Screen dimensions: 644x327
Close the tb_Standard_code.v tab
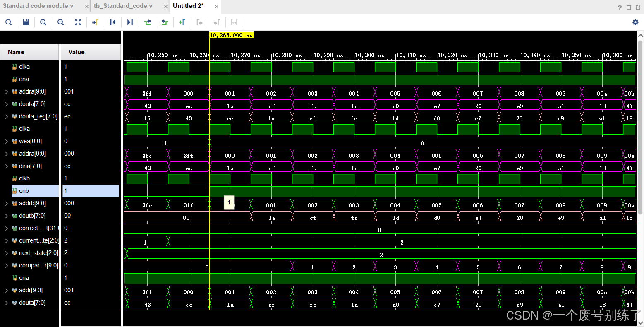[165, 7]
